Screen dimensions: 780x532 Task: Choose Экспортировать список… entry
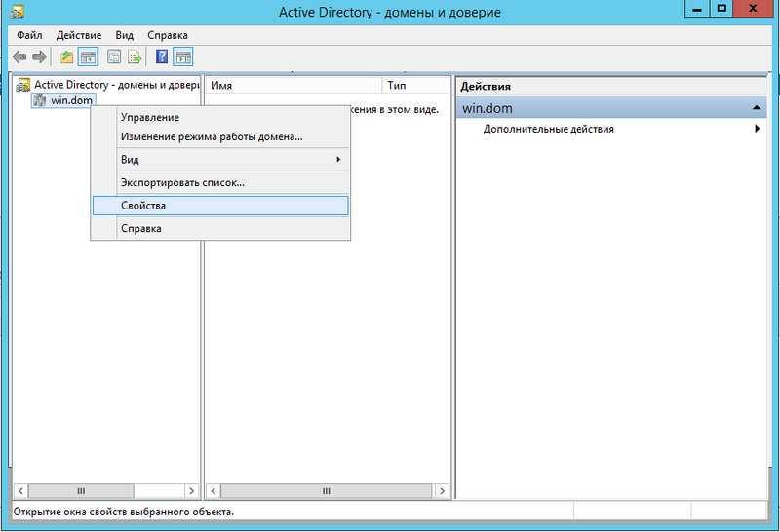pos(220,182)
